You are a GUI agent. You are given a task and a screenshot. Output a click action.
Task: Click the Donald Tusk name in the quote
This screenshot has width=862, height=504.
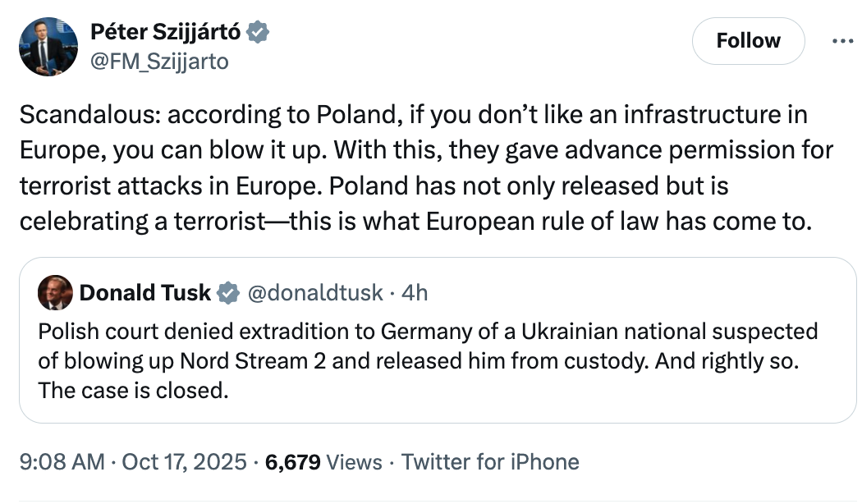[x=145, y=292]
